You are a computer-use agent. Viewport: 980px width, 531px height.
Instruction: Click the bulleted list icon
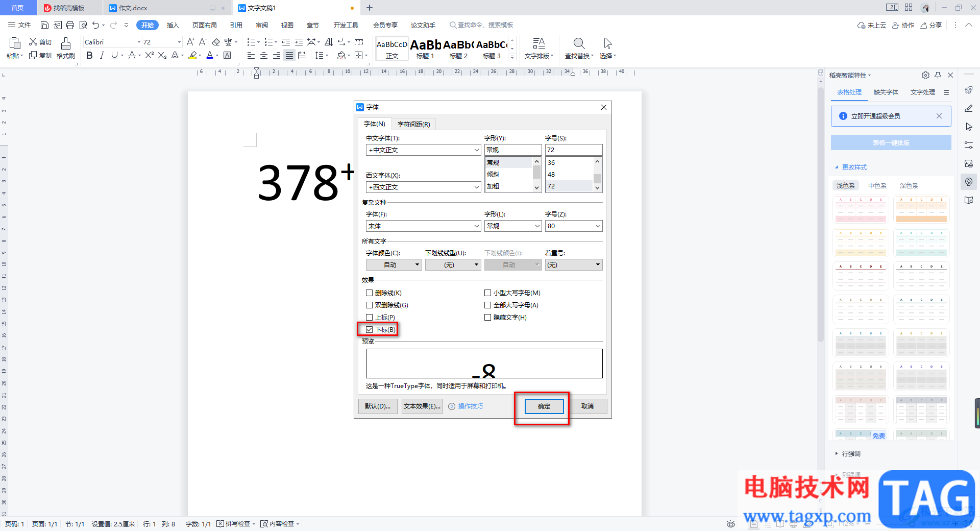tap(251, 42)
